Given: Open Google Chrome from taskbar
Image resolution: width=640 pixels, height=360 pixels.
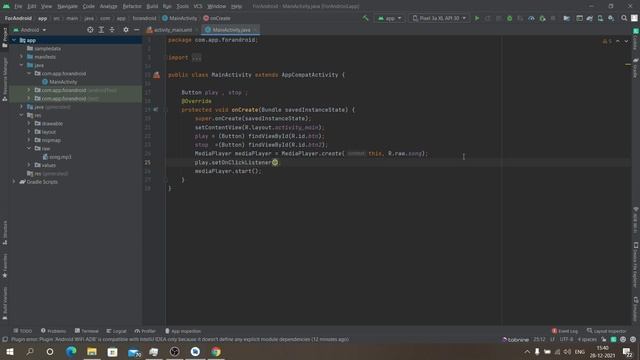Looking at the screenshot, I should pyautogui.click(x=216, y=352).
